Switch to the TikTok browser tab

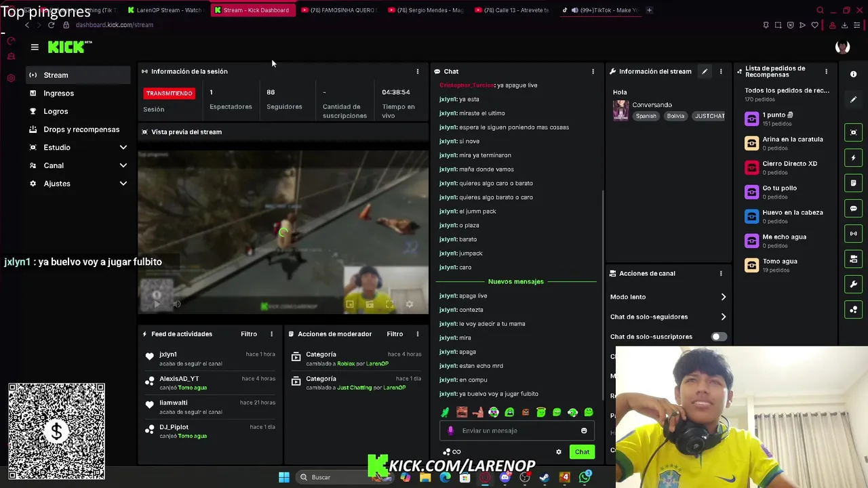(601, 10)
